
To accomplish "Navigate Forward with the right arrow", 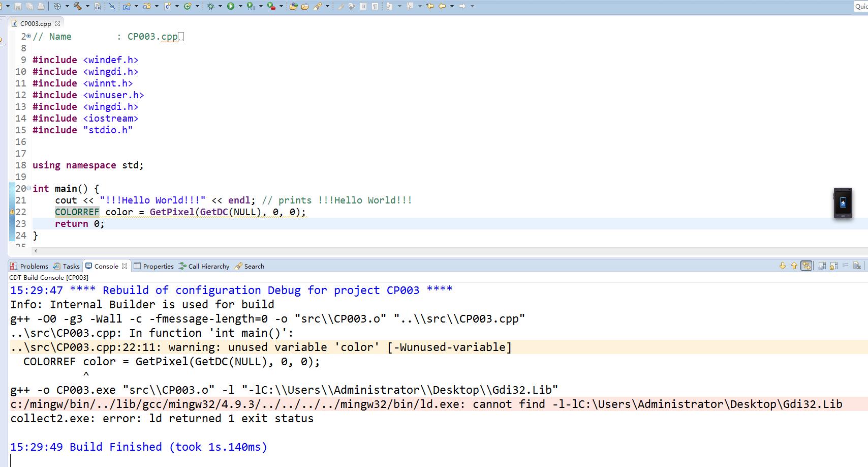I will [x=462, y=6].
